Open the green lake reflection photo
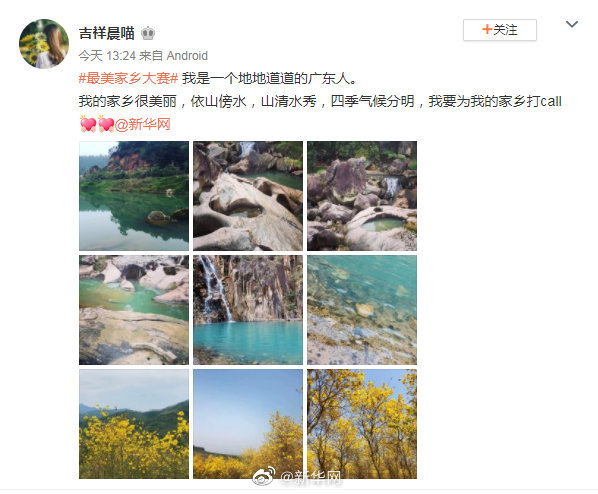The height and width of the screenshot is (494, 598). [134, 196]
